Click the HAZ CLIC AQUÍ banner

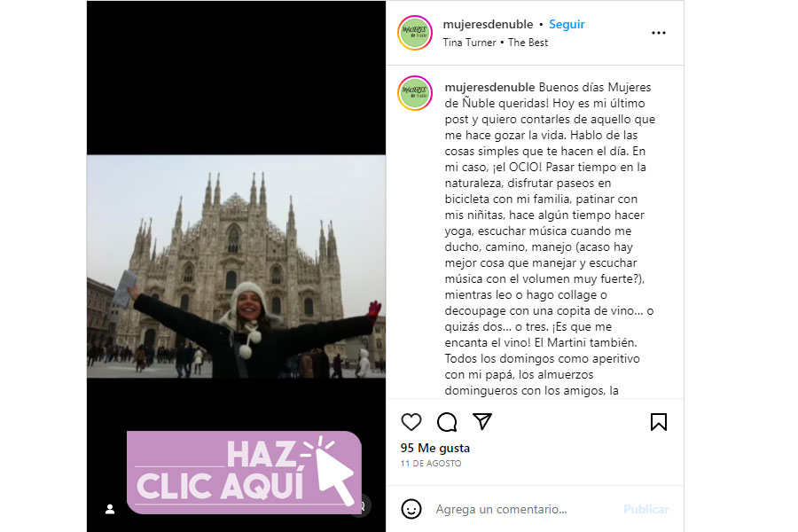pos(244,473)
